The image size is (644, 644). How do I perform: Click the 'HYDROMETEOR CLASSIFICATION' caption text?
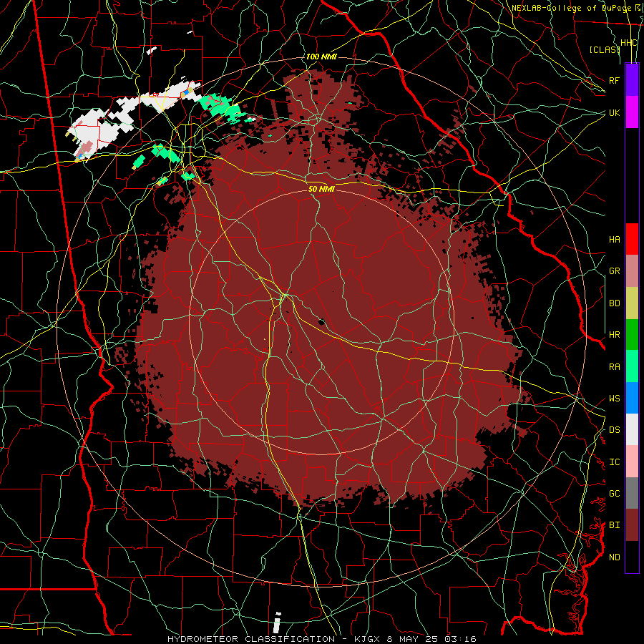pyautogui.click(x=251, y=639)
